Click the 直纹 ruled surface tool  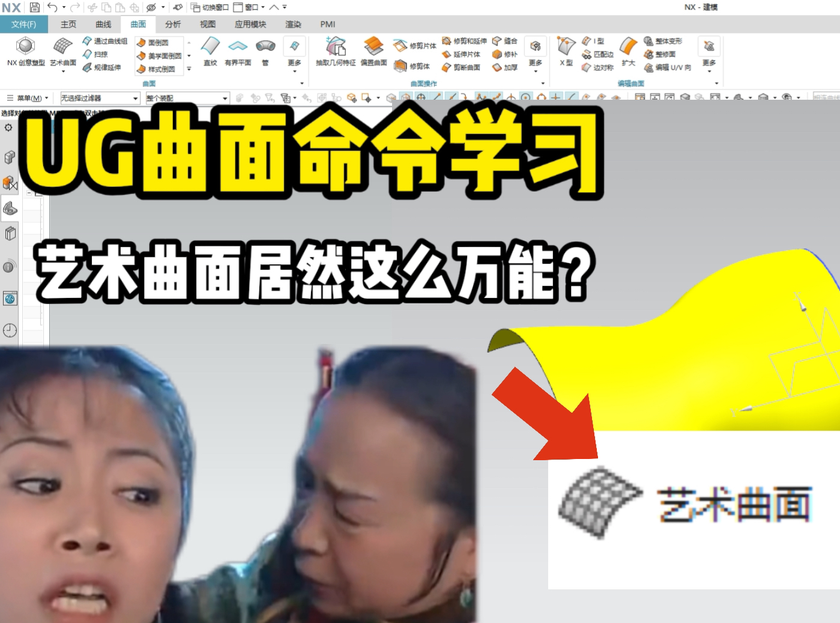point(210,52)
